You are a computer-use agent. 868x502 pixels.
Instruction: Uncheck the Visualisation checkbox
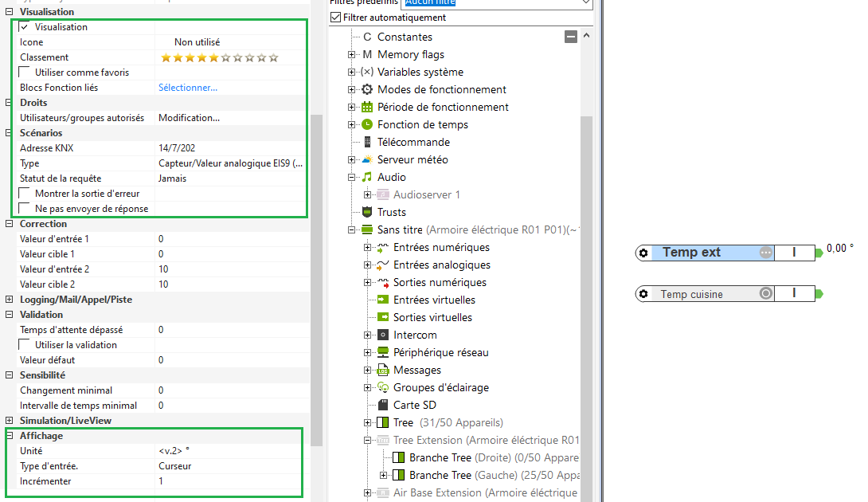(x=24, y=27)
